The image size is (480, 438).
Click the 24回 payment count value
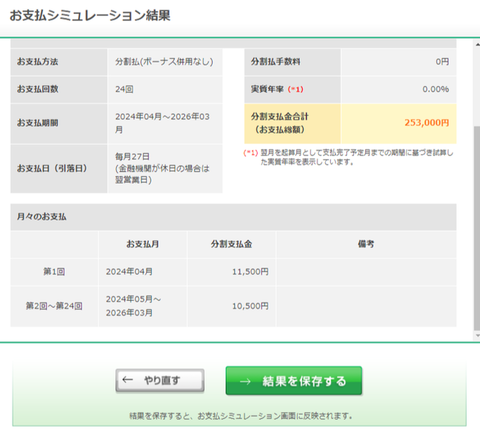[124, 89]
